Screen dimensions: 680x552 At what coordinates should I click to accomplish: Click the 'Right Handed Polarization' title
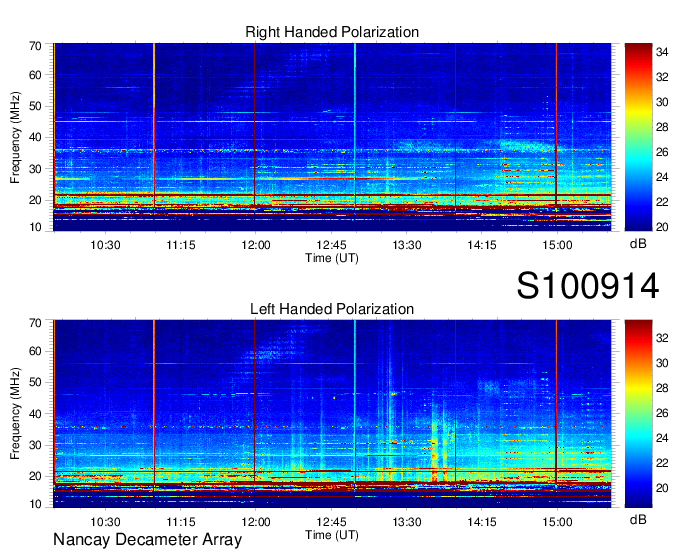(x=332, y=32)
